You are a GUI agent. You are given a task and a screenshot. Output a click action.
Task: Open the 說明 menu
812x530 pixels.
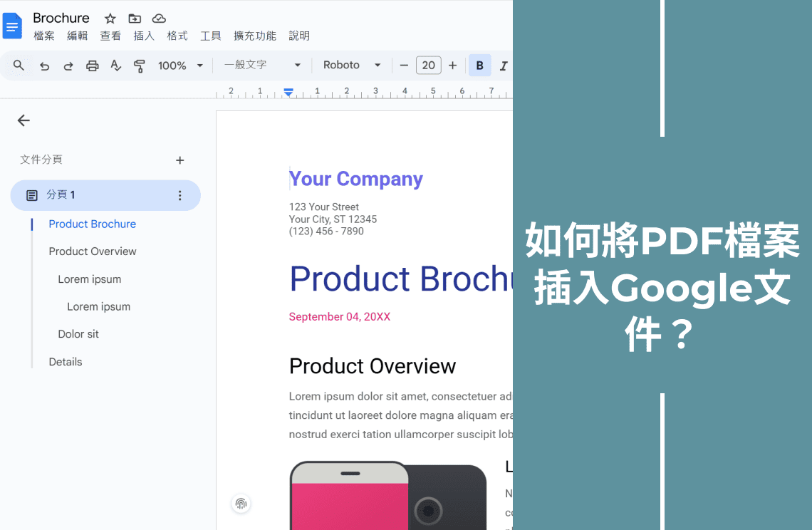point(299,36)
